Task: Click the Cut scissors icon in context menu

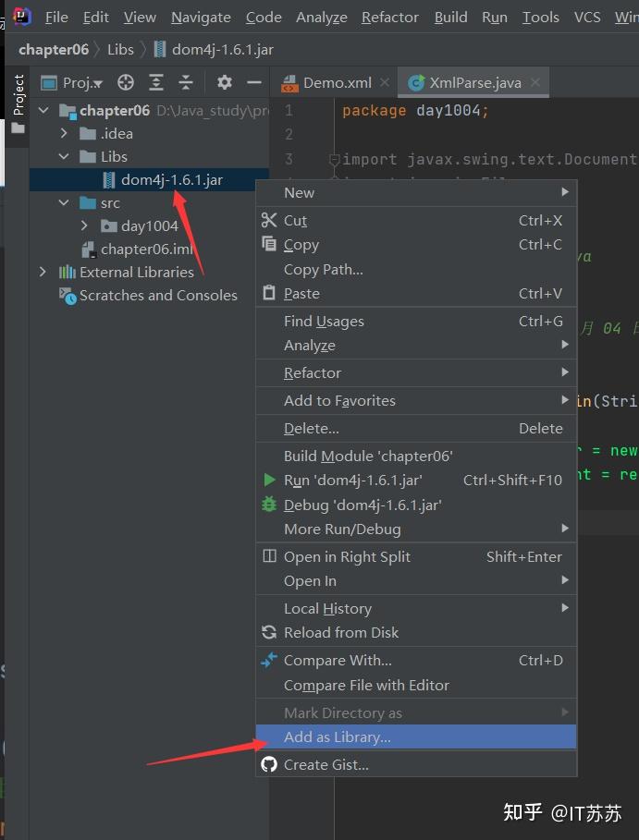Action: coord(269,220)
